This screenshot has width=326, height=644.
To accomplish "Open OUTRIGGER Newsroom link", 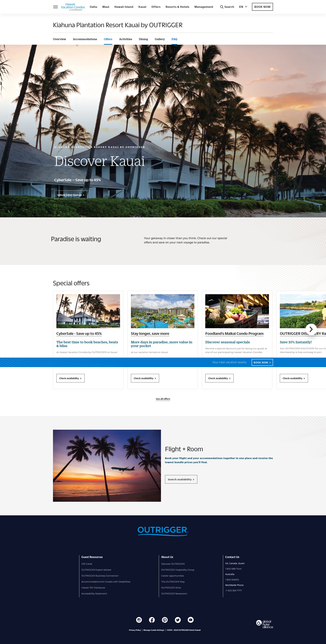I will [x=174, y=594].
